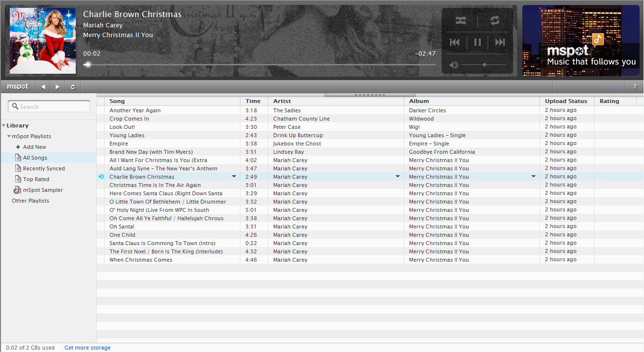Open the mSpot Sampler playlist
Image resolution: width=644 pixels, height=352 pixels.
point(39,190)
